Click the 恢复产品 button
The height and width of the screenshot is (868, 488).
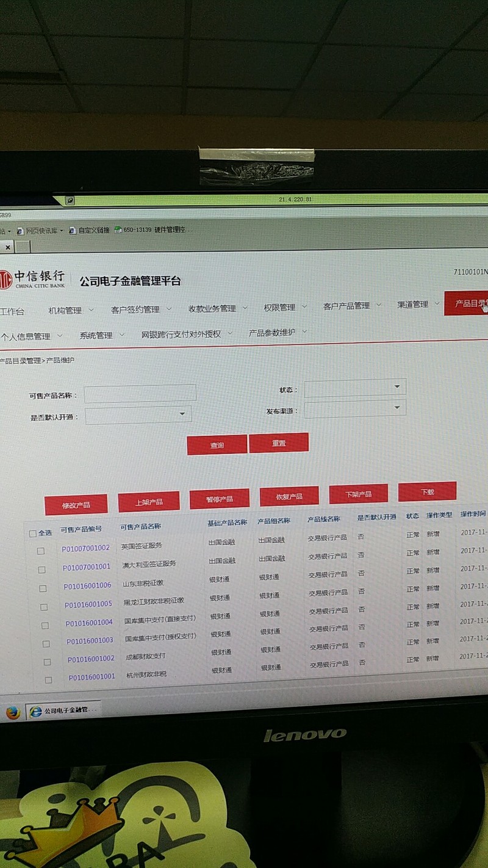(289, 496)
